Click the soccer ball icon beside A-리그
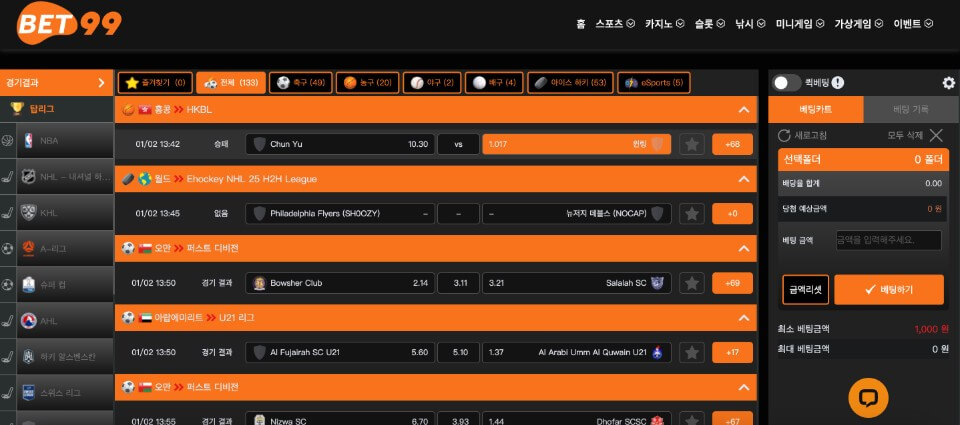The height and width of the screenshot is (425, 960). [x=7, y=249]
